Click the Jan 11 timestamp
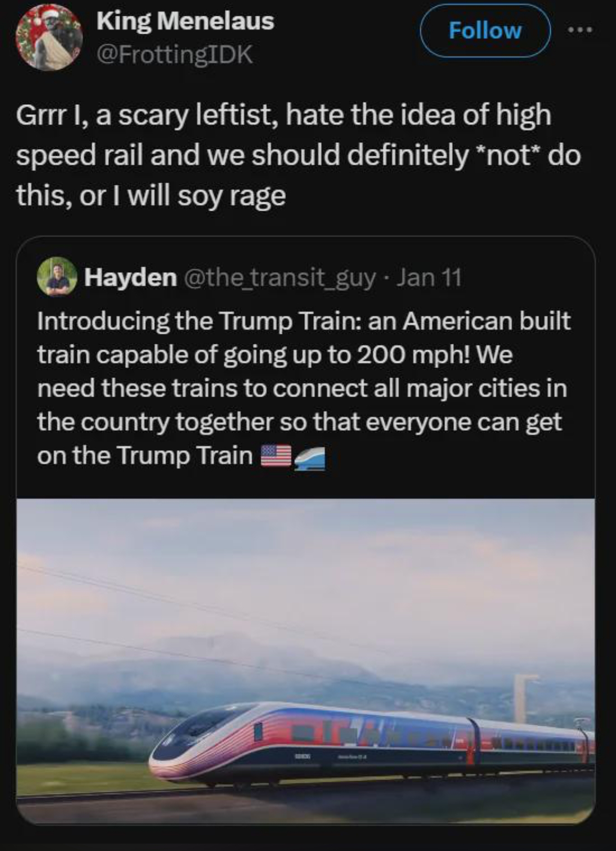This screenshot has height=851, width=616. tap(429, 278)
